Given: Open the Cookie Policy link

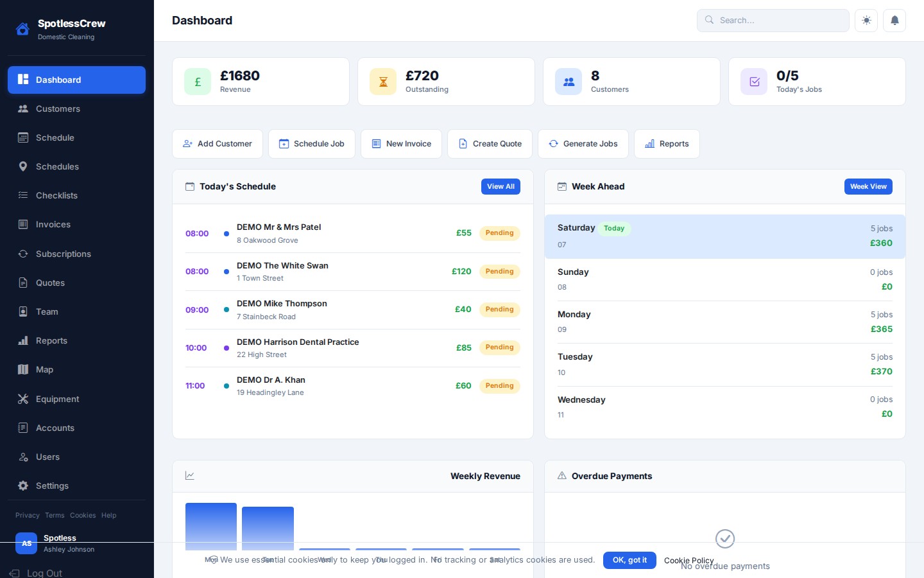Looking at the screenshot, I should (x=689, y=561).
